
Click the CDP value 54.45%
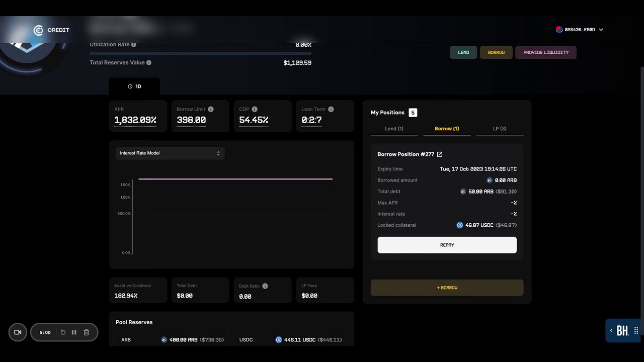[x=254, y=120]
